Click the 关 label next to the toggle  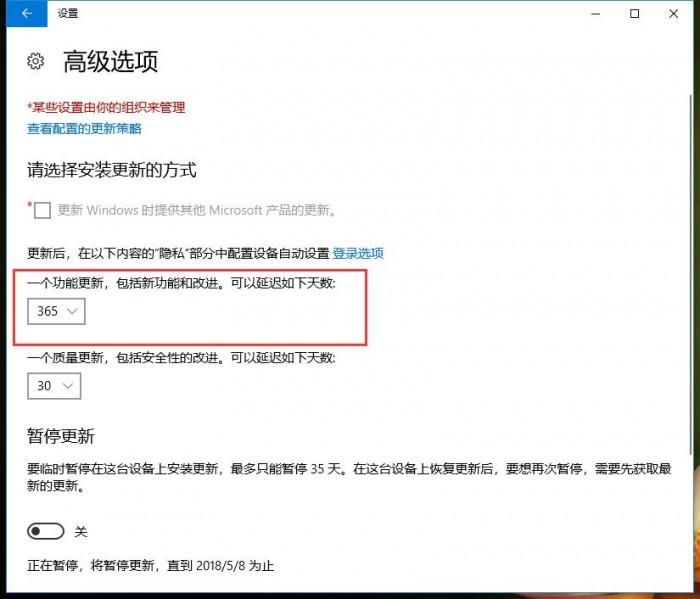pos(81,532)
